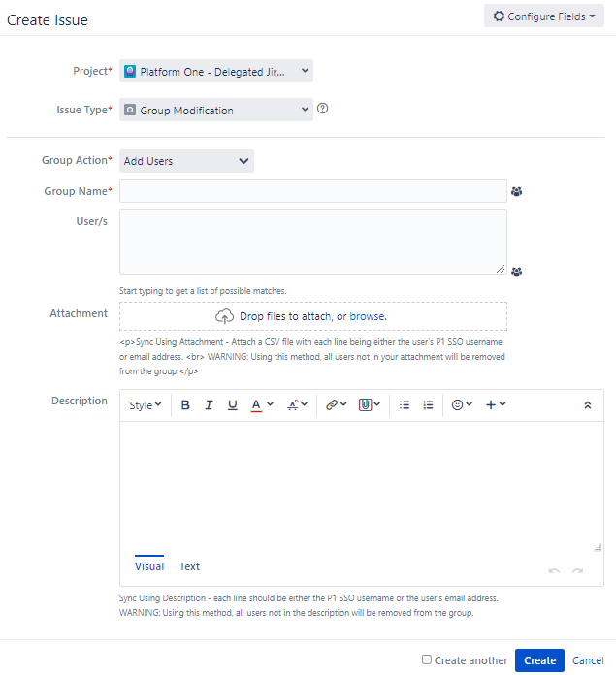Click the Platform One project avatar icon

click(130, 71)
